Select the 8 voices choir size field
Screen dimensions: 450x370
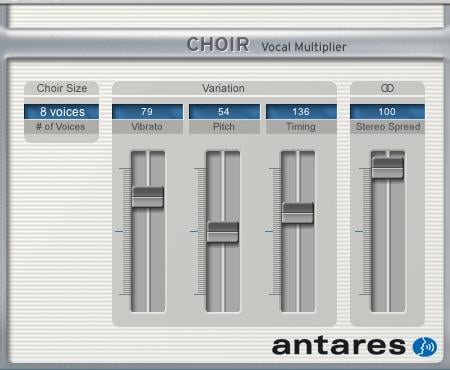pyautogui.click(x=62, y=112)
